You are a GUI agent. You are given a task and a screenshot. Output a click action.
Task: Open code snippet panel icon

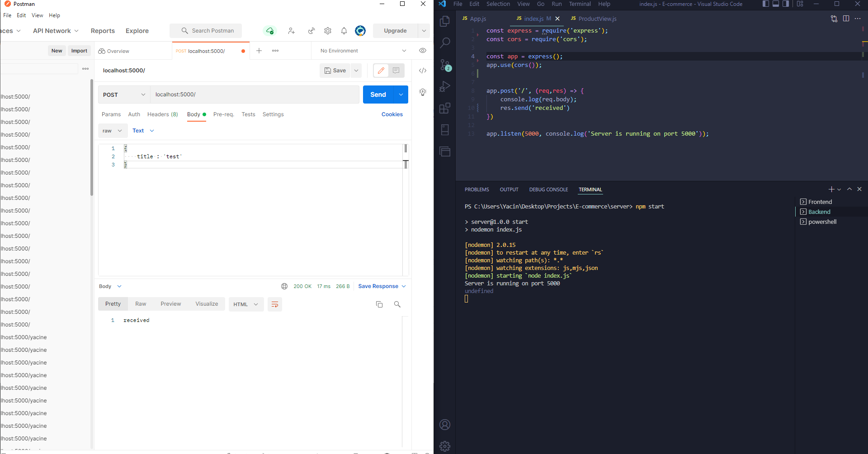pos(423,71)
